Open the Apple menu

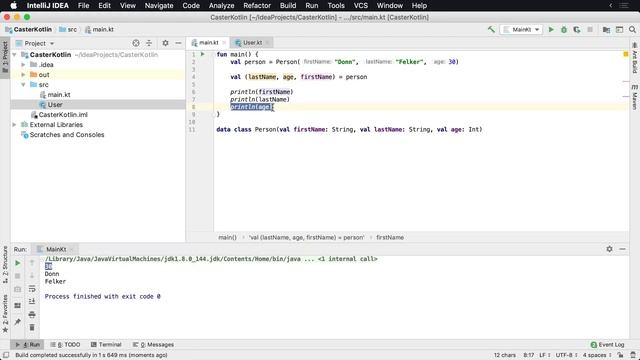[13, 6]
